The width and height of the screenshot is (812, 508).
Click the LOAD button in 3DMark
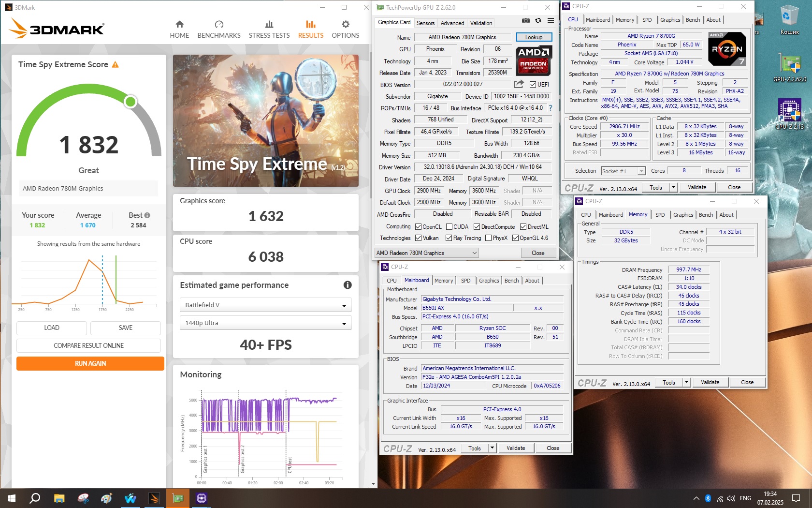click(52, 328)
